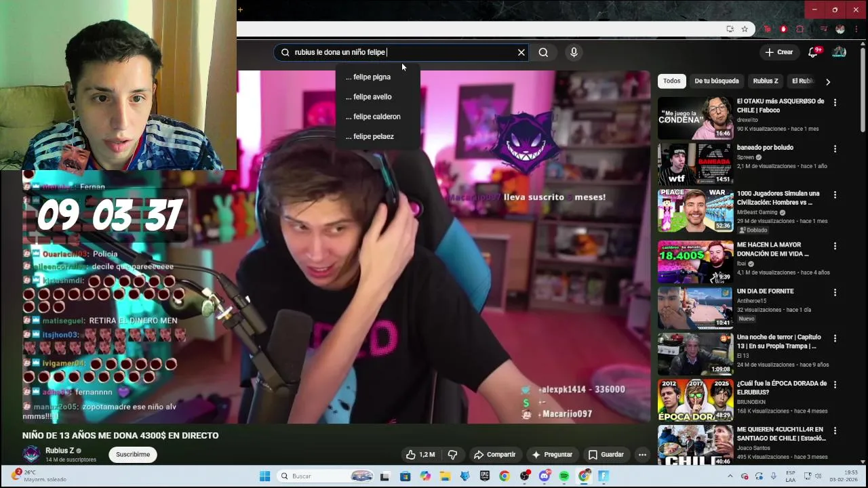Open Microsoft Store from the taskbar

(x=405, y=476)
